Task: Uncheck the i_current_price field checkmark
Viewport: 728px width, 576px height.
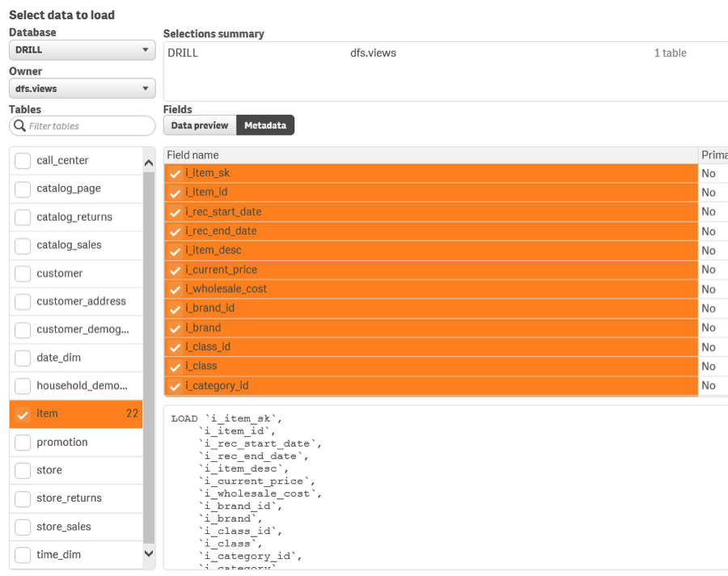Action: pos(174,269)
